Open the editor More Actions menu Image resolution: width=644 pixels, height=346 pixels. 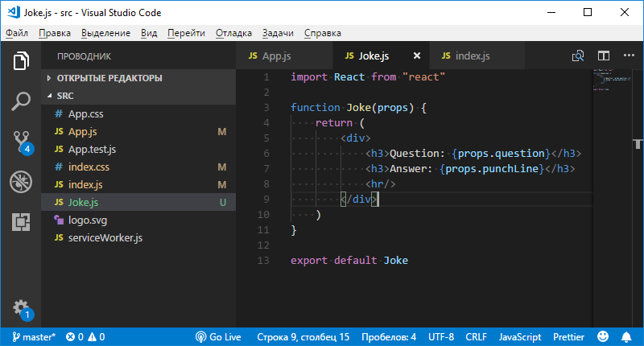(x=627, y=56)
